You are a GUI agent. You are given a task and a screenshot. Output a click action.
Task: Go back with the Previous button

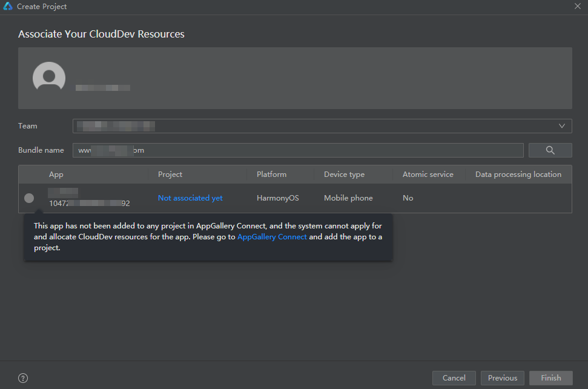[503, 377]
